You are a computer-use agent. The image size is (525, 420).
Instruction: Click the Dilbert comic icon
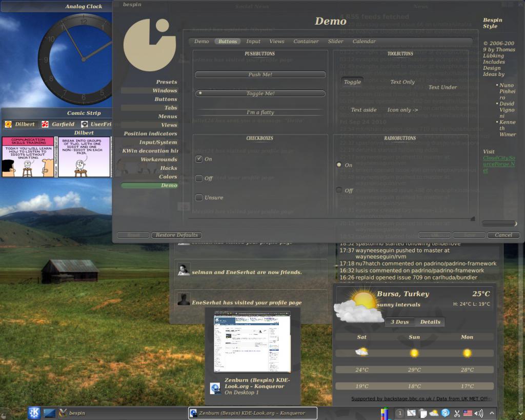tap(8, 124)
